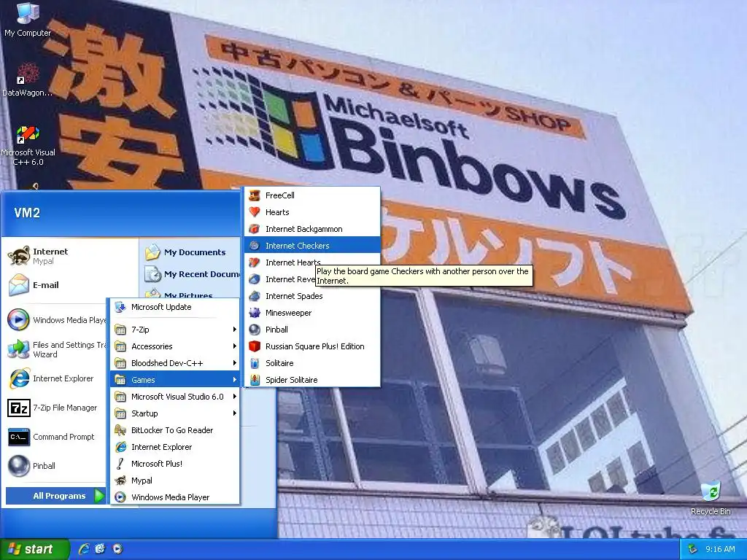Viewport: 747px width, 560px height.
Task: Open Minesweeper from Games submenu
Action: [x=312, y=313]
